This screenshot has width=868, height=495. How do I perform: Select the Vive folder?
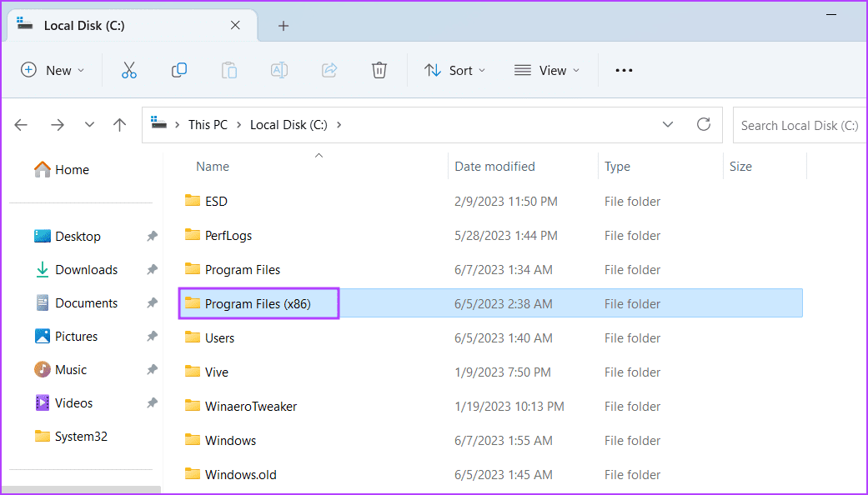(490, 372)
